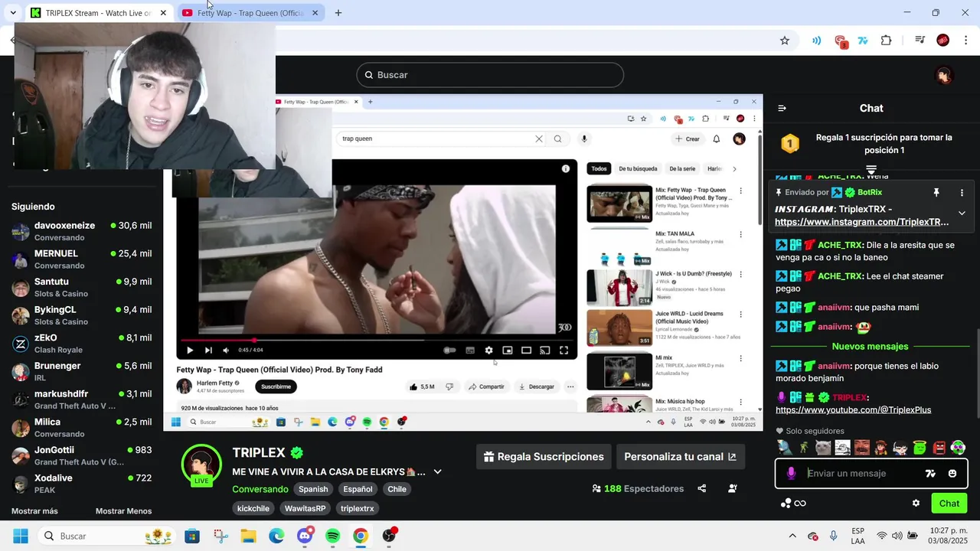Viewport: 980px width, 551px height.
Task: Click the purple microphone icon in chat box
Action: (791, 474)
